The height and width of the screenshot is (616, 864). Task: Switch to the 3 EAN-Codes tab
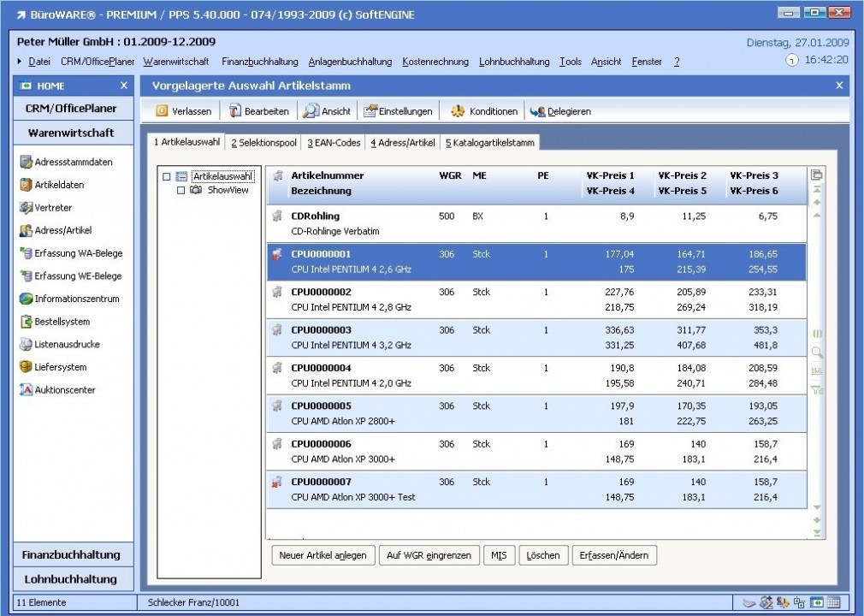[334, 143]
